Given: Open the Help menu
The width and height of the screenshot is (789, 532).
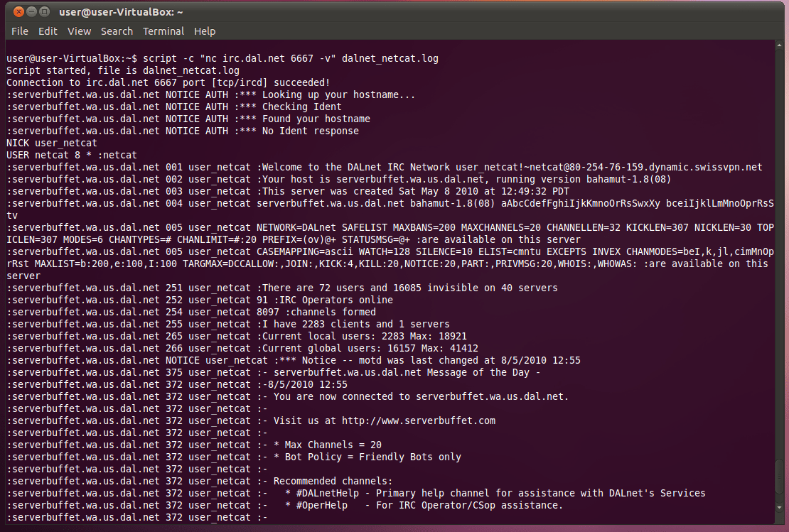Looking at the screenshot, I should click(205, 31).
